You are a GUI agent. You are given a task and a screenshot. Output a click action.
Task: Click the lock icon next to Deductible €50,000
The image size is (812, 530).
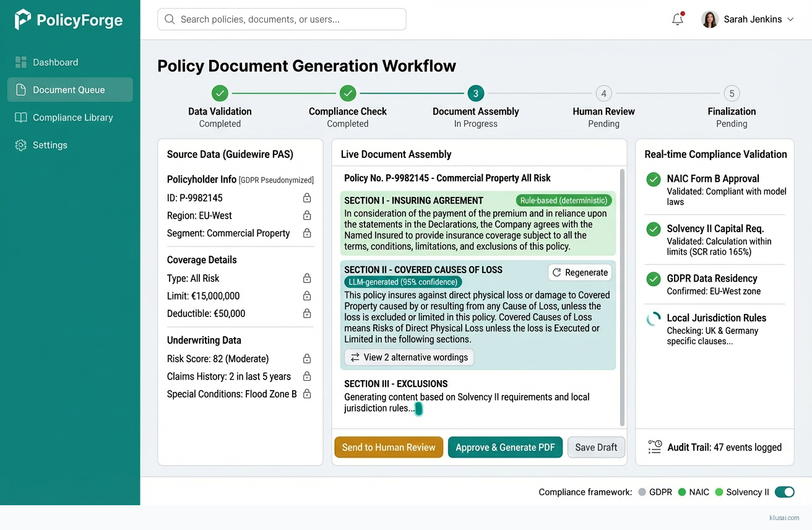tap(306, 313)
